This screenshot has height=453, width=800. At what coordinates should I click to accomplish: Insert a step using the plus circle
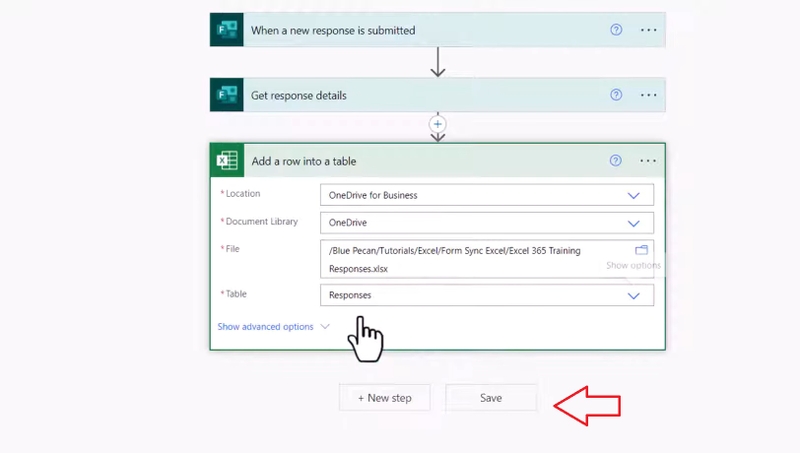438,124
